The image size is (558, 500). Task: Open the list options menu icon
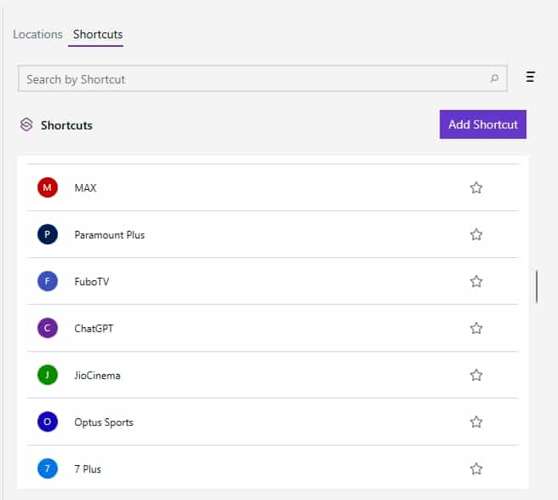click(530, 77)
